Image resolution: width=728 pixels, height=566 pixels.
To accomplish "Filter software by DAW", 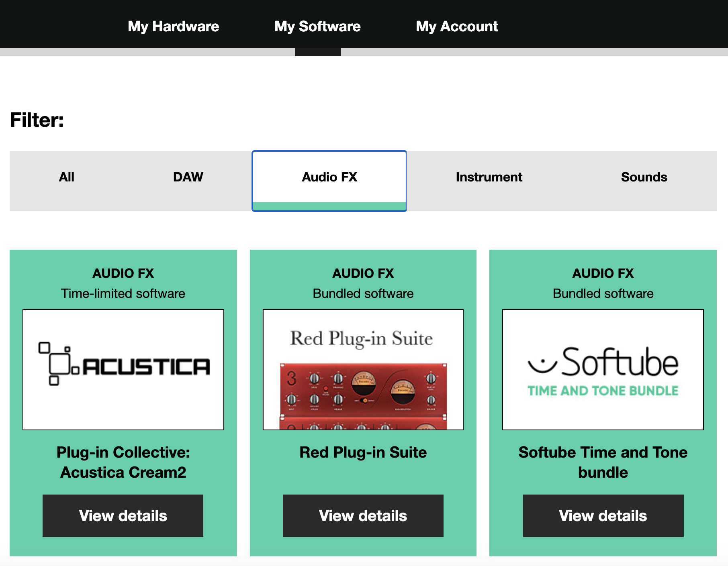I will click(x=188, y=177).
